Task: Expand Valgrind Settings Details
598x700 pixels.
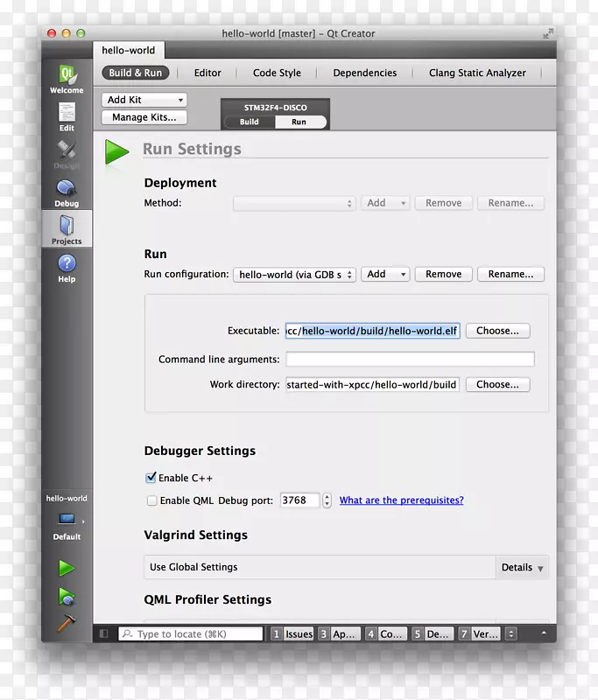Action: pyautogui.click(x=523, y=567)
